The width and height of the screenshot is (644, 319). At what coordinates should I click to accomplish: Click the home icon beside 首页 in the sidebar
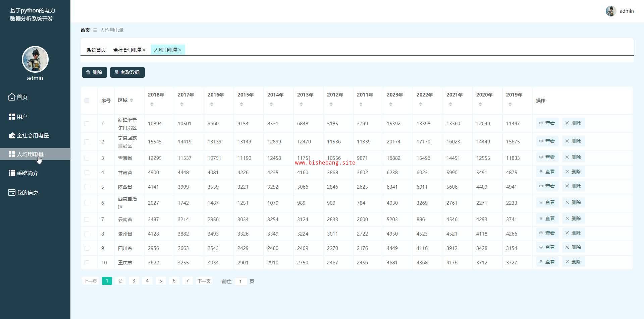tap(12, 97)
